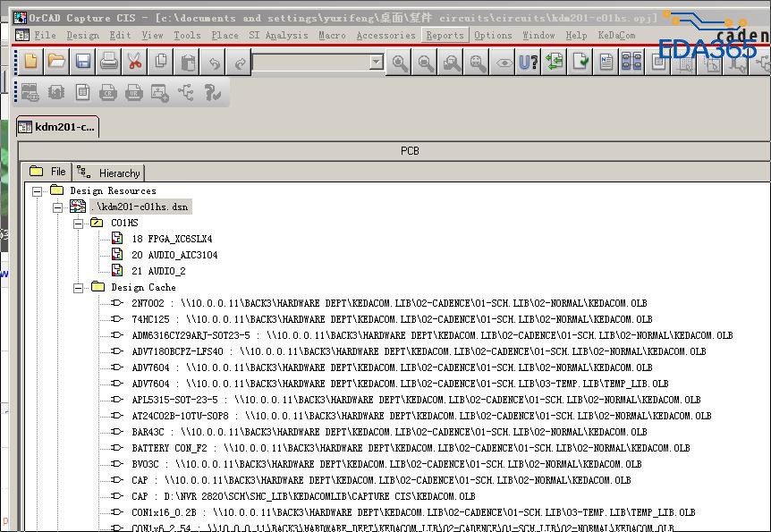The image size is (771, 532).
Task: Redo the action via toolbar
Action: [x=240, y=62]
